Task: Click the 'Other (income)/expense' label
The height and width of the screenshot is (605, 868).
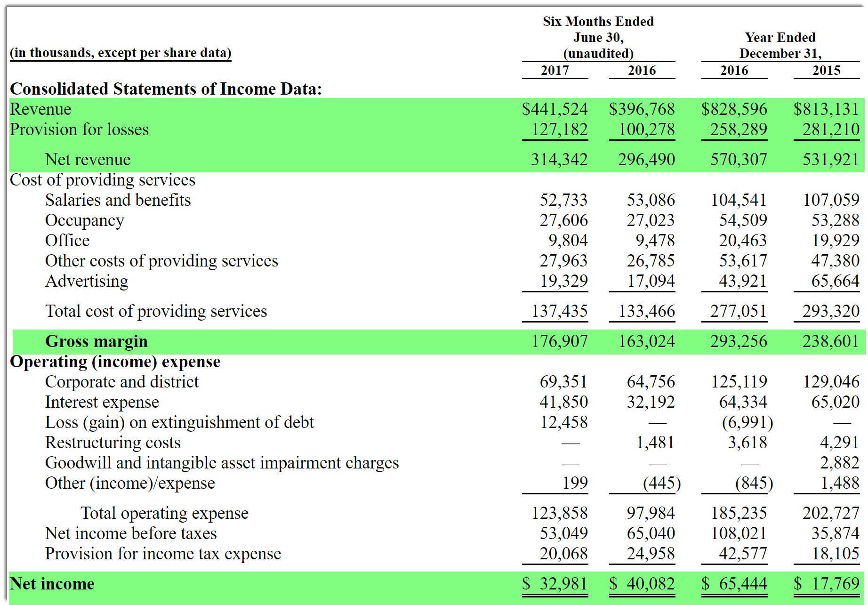Action: click(130, 483)
